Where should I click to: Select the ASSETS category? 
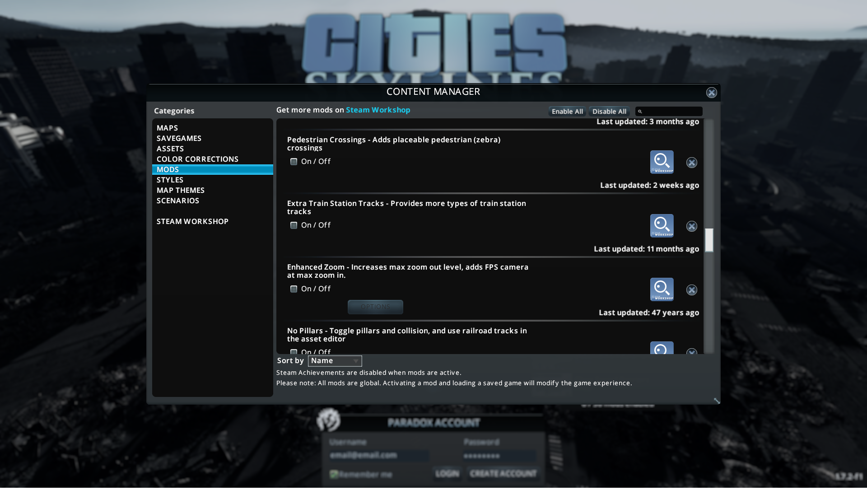pyautogui.click(x=170, y=149)
